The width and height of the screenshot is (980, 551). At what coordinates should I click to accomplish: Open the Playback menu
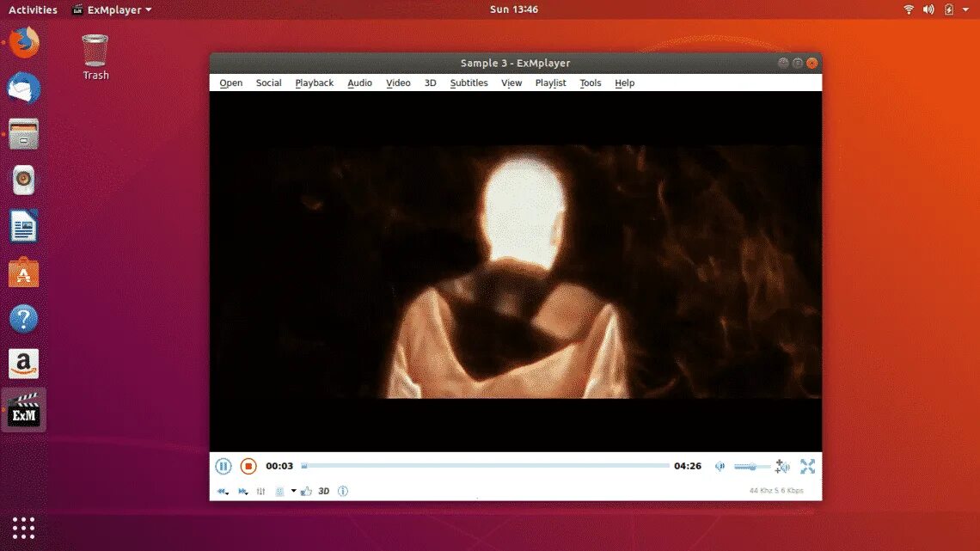pyautogui.click(x=315, y=83)
